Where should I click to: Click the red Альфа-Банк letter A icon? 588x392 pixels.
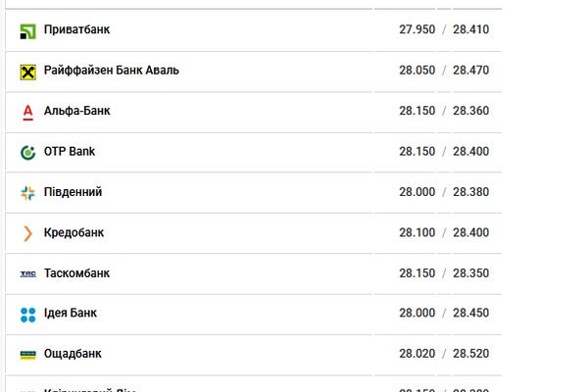click(27, 112)
